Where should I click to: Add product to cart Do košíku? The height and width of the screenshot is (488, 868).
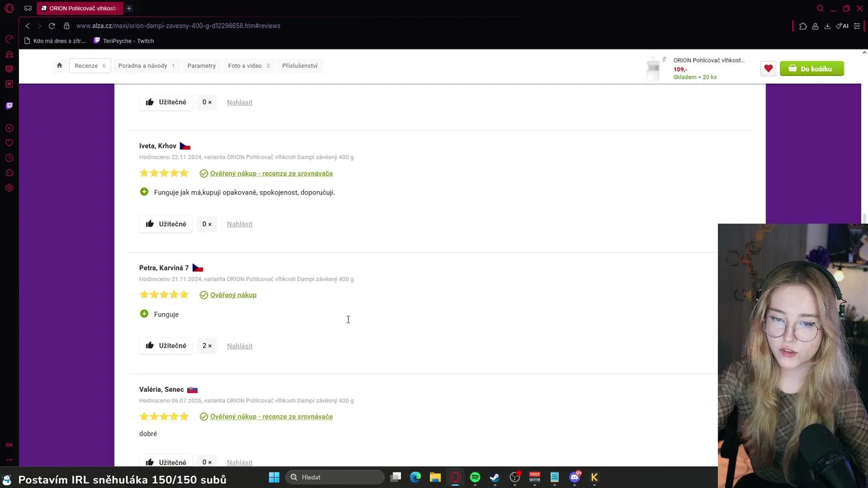[x=812, y=68]
